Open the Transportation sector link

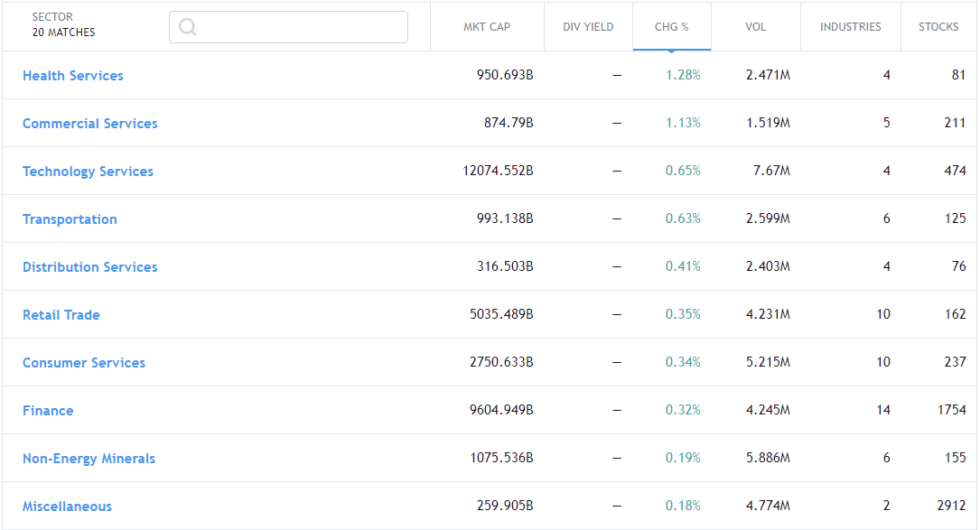click(x=70, y=219)
